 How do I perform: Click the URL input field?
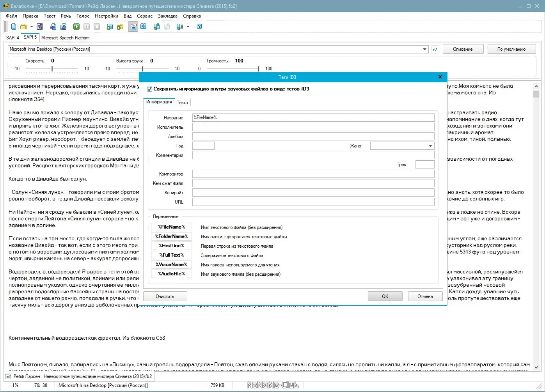coord(313,202)
